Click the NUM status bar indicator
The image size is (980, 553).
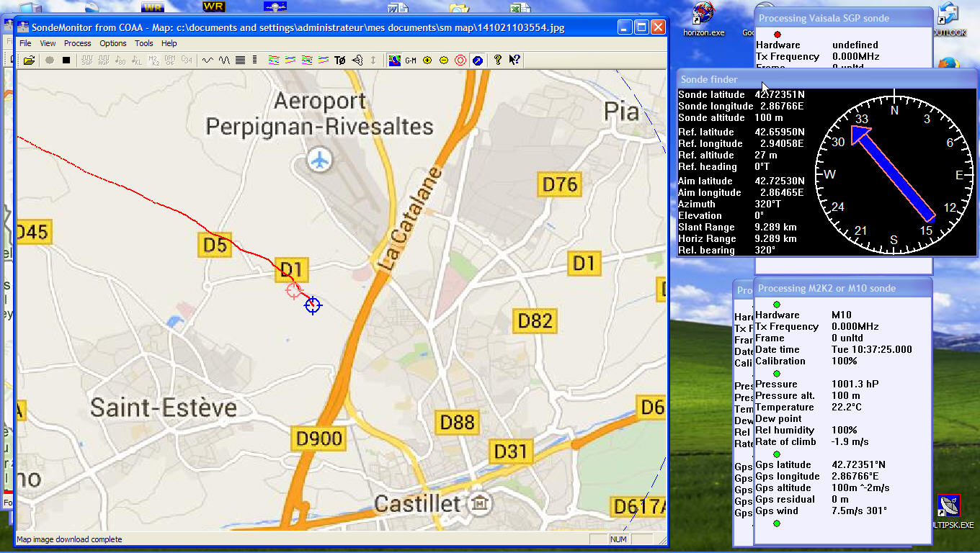click(x=618, y=539)
